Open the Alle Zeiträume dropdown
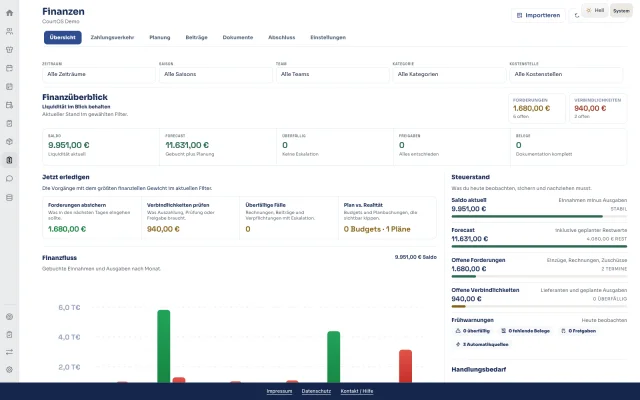This screenshot has height=400, width=640. 99,75
